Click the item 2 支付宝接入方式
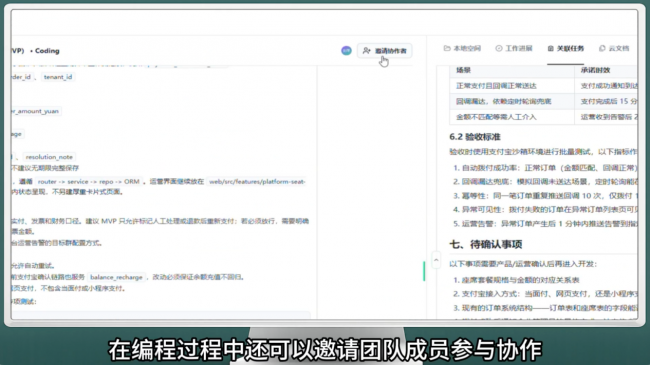The image size is (650, 365). (x=545, y=294)
